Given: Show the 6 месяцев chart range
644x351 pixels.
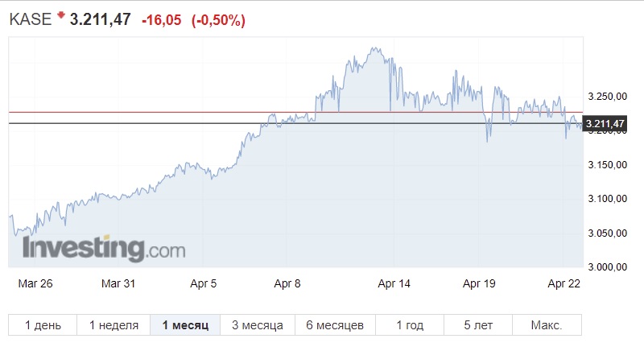Looking at the screenshot, I should click(x=335, y=325).
